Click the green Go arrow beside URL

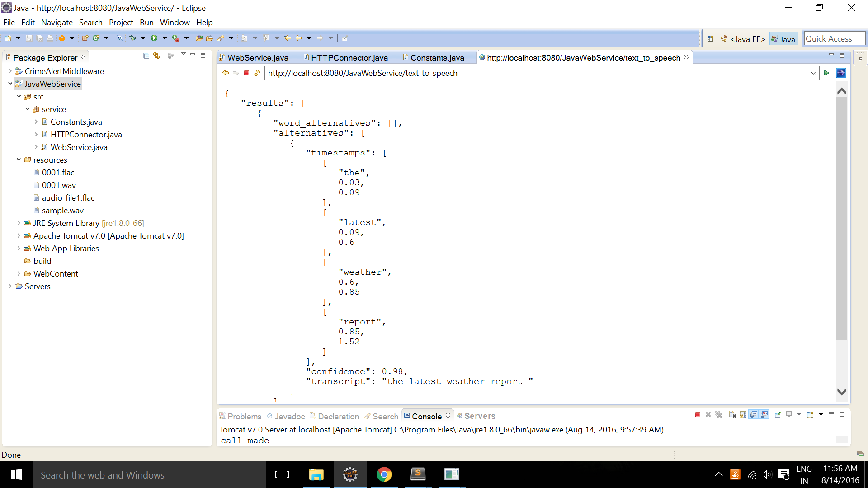(x=826, y=73)
